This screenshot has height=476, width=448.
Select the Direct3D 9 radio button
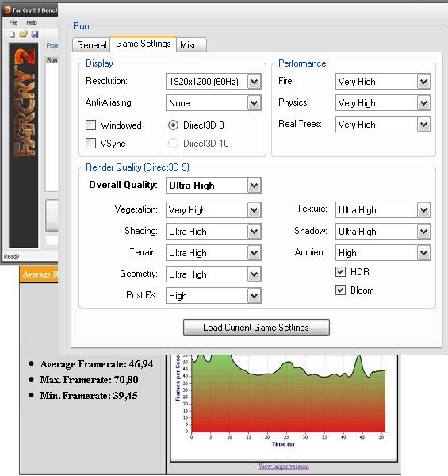(x=173, y=125)
